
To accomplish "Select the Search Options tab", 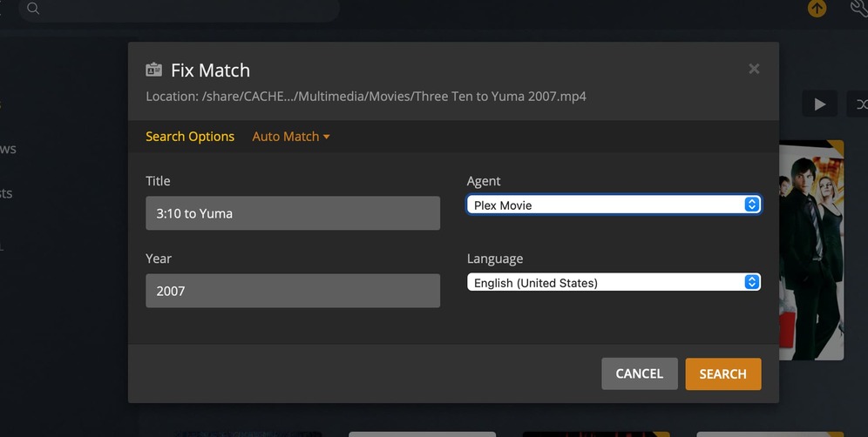I will 190,137.
